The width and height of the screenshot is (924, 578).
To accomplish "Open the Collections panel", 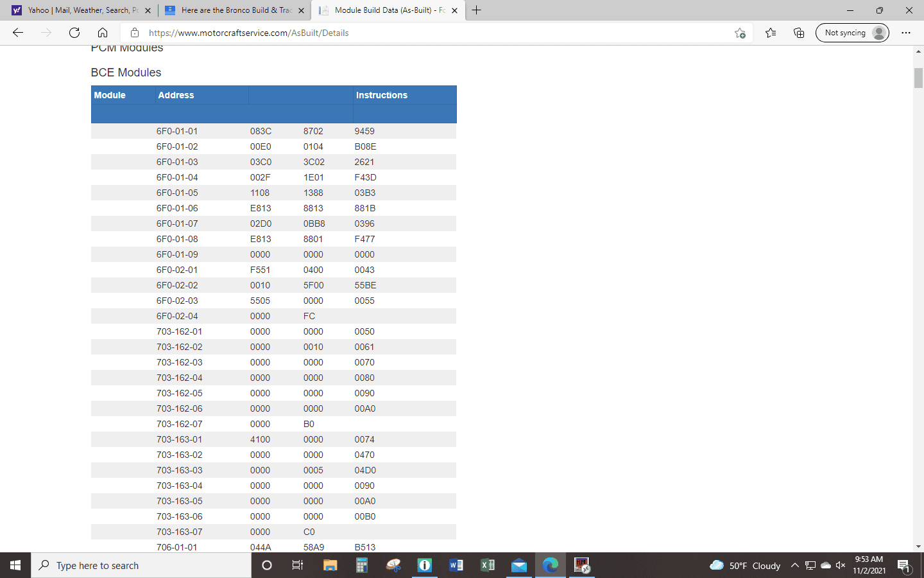I will click(799, 33).
